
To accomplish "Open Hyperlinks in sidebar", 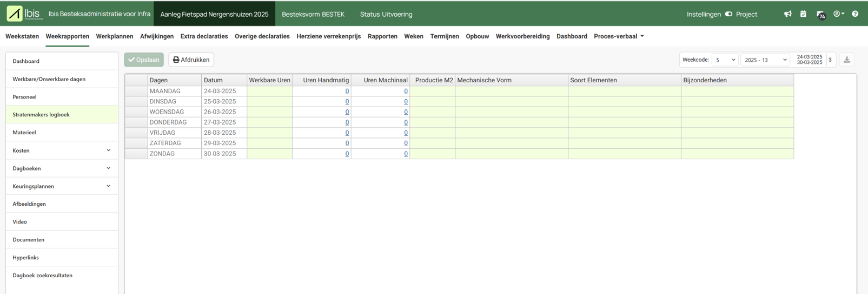I will point(62,258).
